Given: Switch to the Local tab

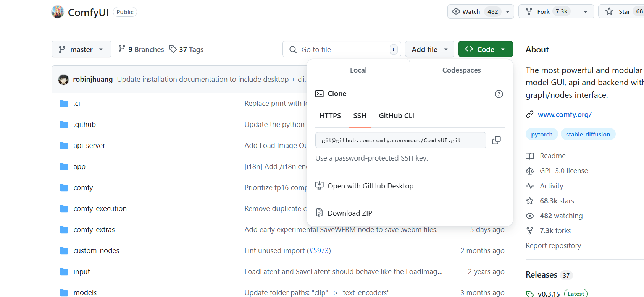Looking at the screenshot, I should (358, 70).
